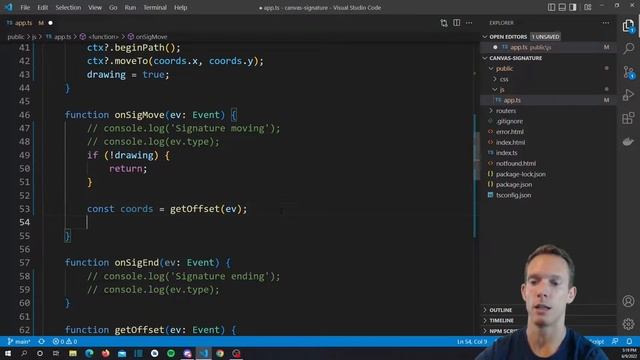
Task: Toggle bottom panel layout icon
Action: point(562,7)
